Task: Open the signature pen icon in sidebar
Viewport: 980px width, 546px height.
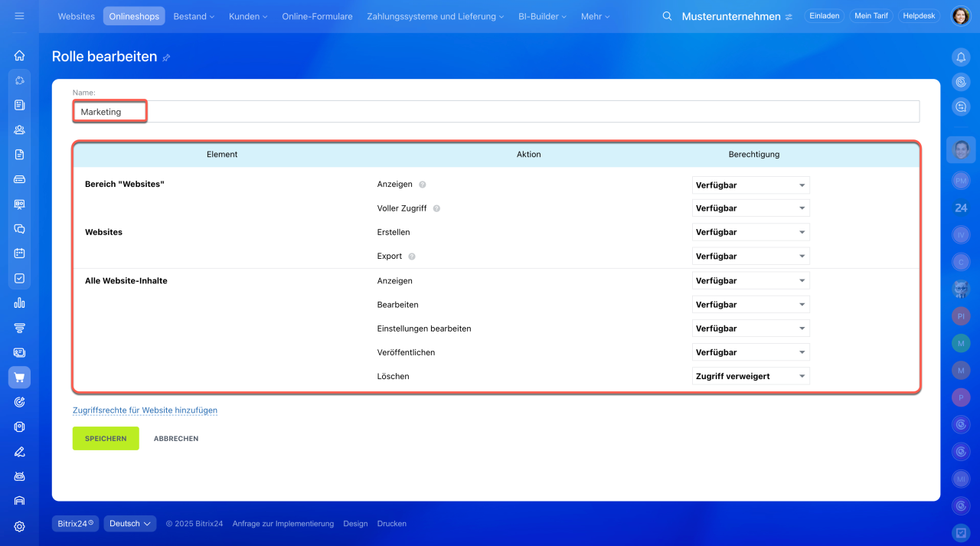Action: point(19,452)
